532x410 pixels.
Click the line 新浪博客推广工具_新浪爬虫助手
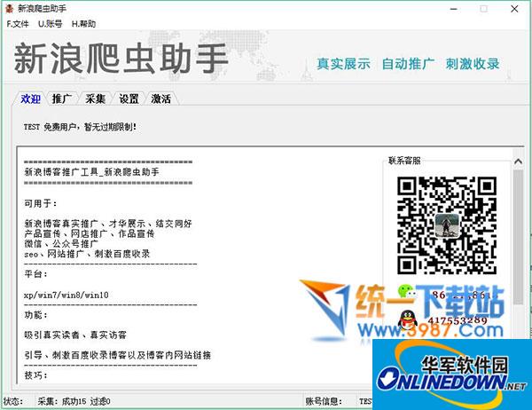91,172
